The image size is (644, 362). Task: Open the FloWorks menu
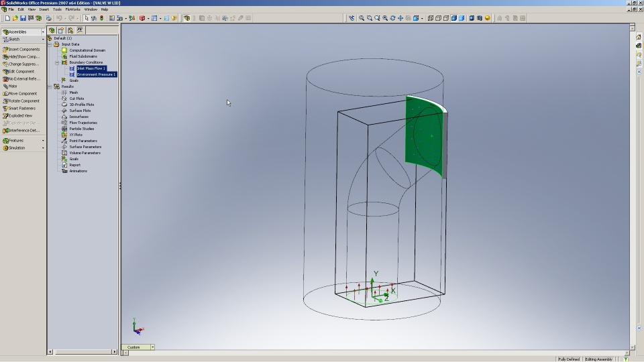(72, 9)
